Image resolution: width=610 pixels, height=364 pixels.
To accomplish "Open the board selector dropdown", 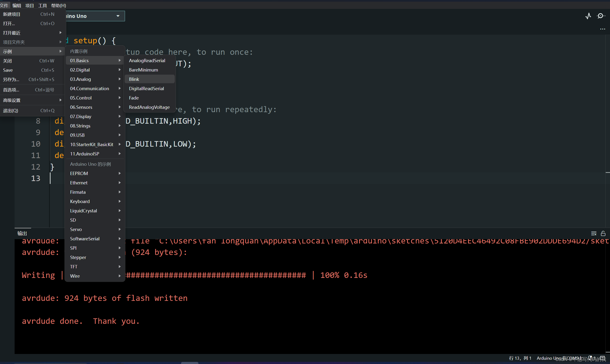I will coord(95,16).
